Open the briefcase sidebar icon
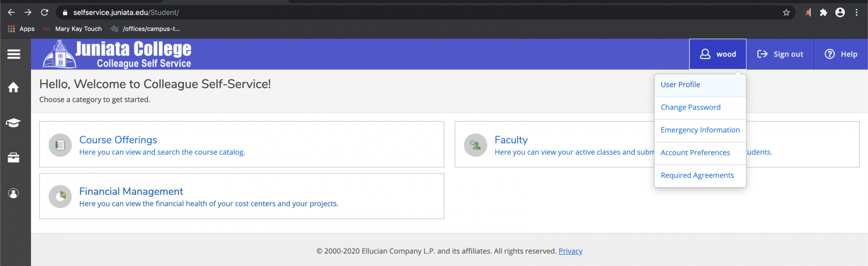This screenshot has height=266, width=868. click(x=14, y=158)
